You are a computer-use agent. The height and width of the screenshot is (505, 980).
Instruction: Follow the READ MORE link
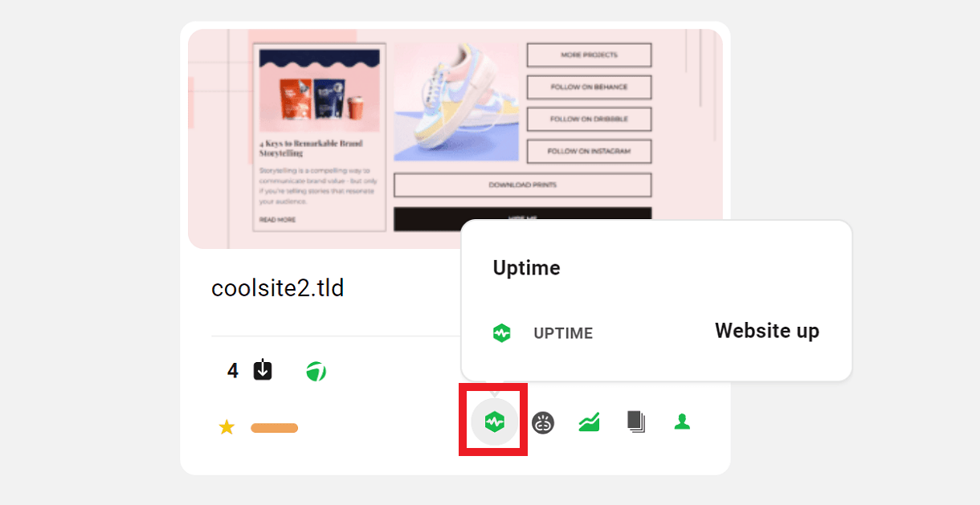click(277, 219)
